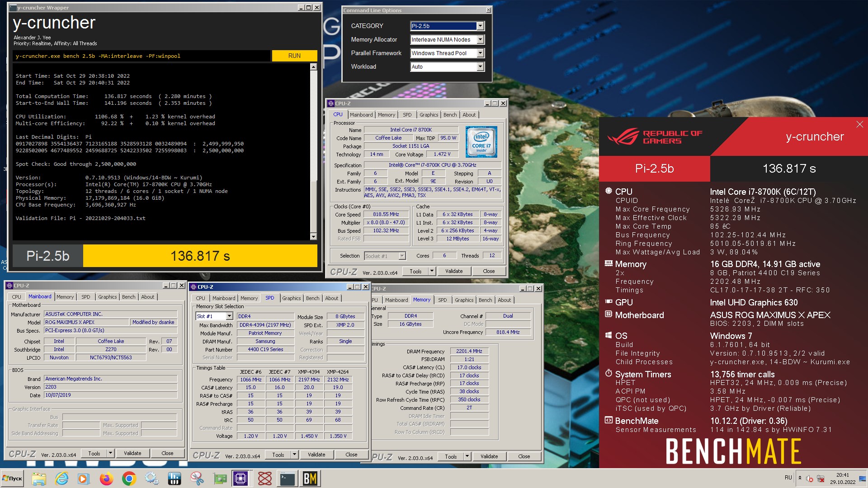Click the '2201.4 MHz' DRAM Frequency value
The height and width of the screenshot is (488, 868).
[x=469, y=351]
